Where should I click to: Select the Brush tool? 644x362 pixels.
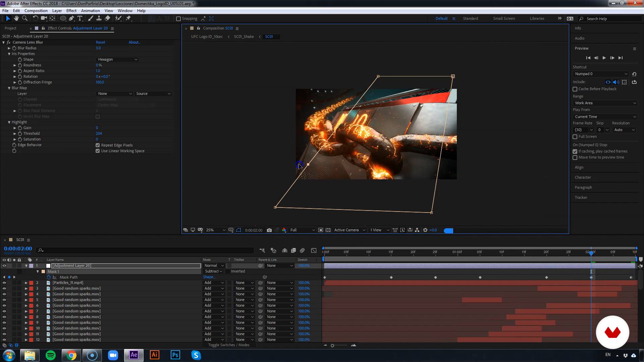[91, 18]
